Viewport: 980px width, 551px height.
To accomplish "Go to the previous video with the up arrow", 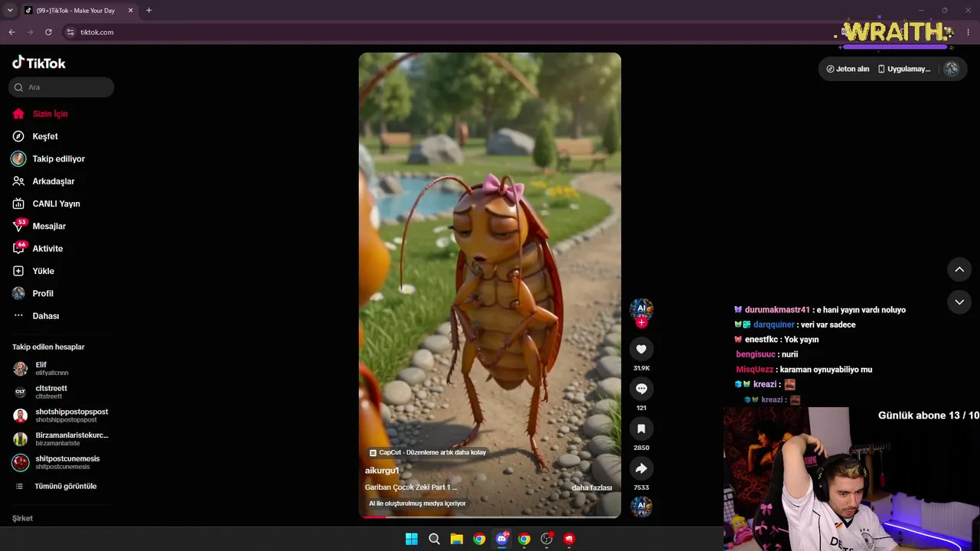I will (x=959, y=269).
